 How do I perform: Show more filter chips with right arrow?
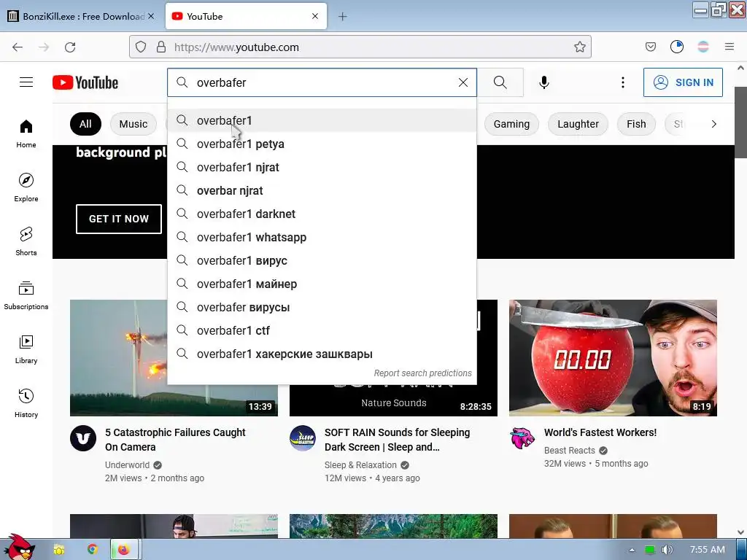click(713, 124)
